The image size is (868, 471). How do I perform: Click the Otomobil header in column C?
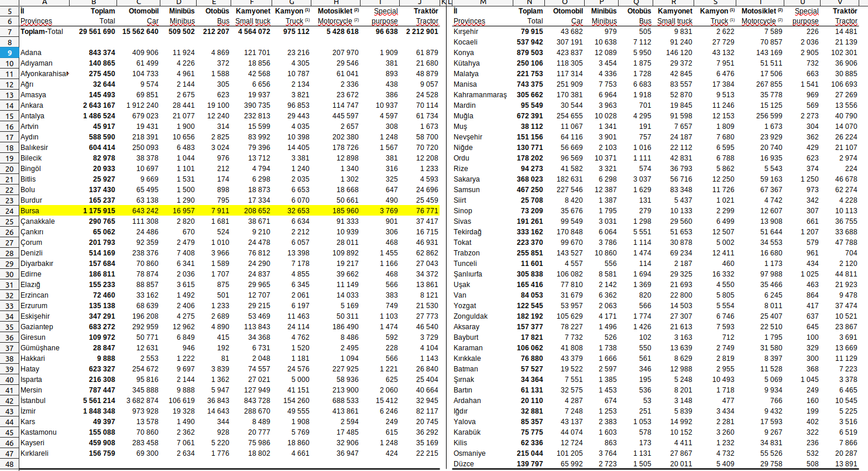[x=142, y=11]
